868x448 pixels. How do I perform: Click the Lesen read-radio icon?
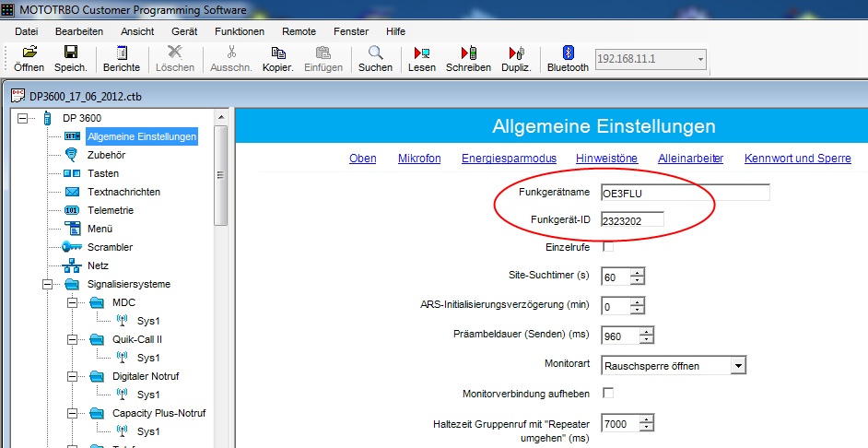422,53
